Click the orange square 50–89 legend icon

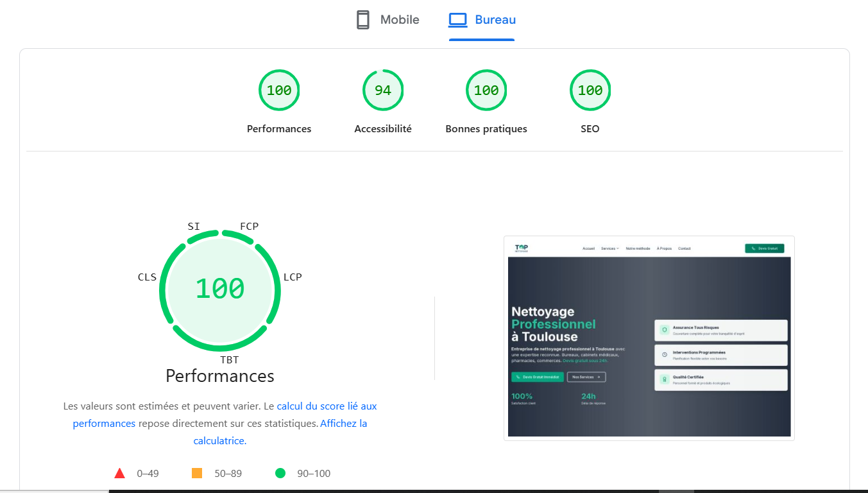[197, 473]
